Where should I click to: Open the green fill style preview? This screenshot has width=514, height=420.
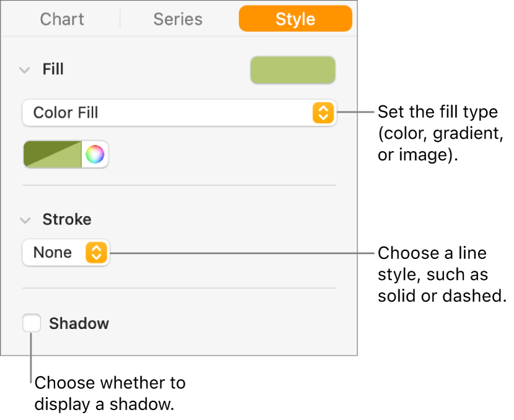292,70
